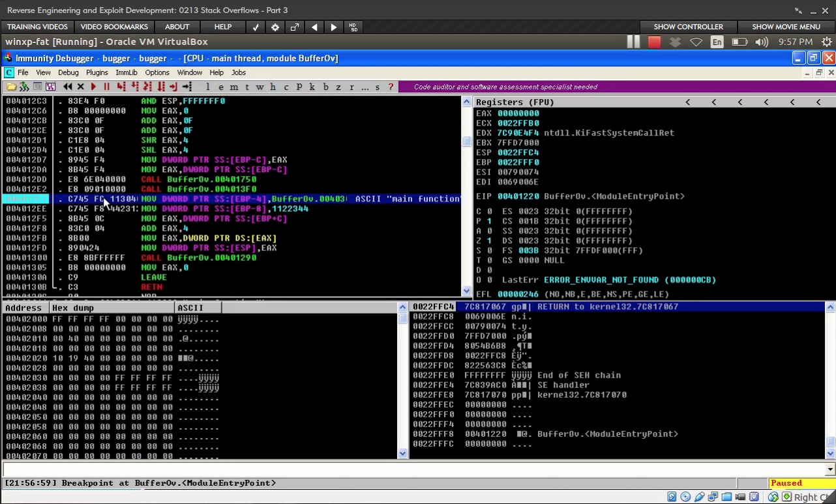Click the En keyboard language indicator

tap(717, 42)
